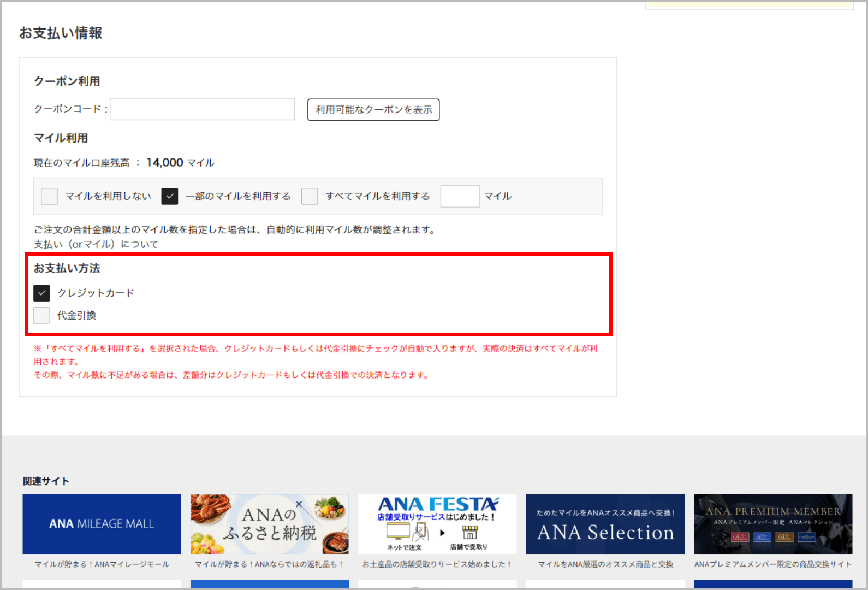The image size is (868, 590).
Task: Click お土産品の店舗受取りサービス始めました！ caption
Action: (x=437, y=564)
